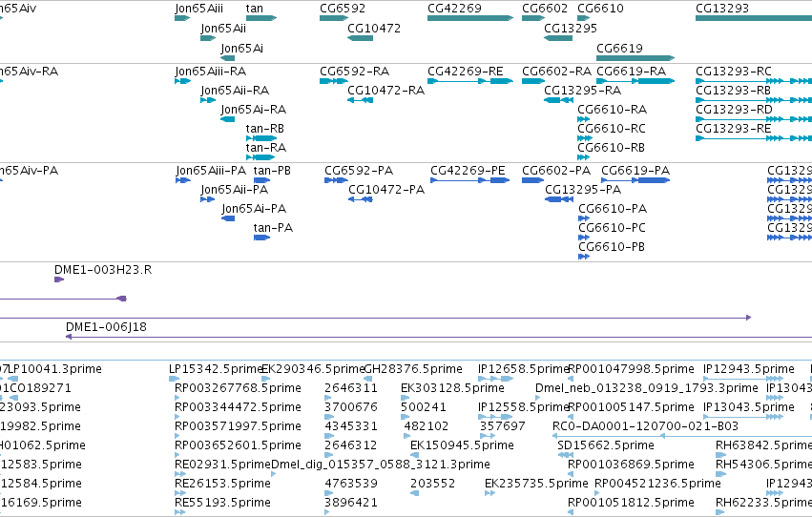812x517 pixels.
Task: Click the Jon65Aii gene label
Action: [x=223, y=28]
